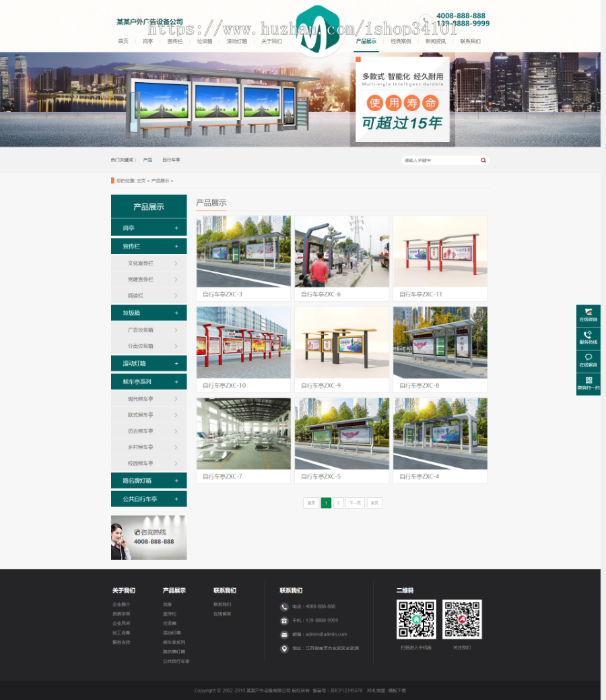Screen dimensions: 606x700
Task: Expand the 滚动灯箱 sidebar category plus
Action: click(176, 363)
